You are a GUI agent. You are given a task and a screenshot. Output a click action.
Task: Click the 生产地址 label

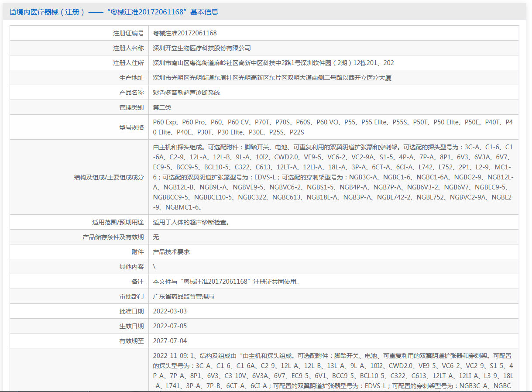131,78
